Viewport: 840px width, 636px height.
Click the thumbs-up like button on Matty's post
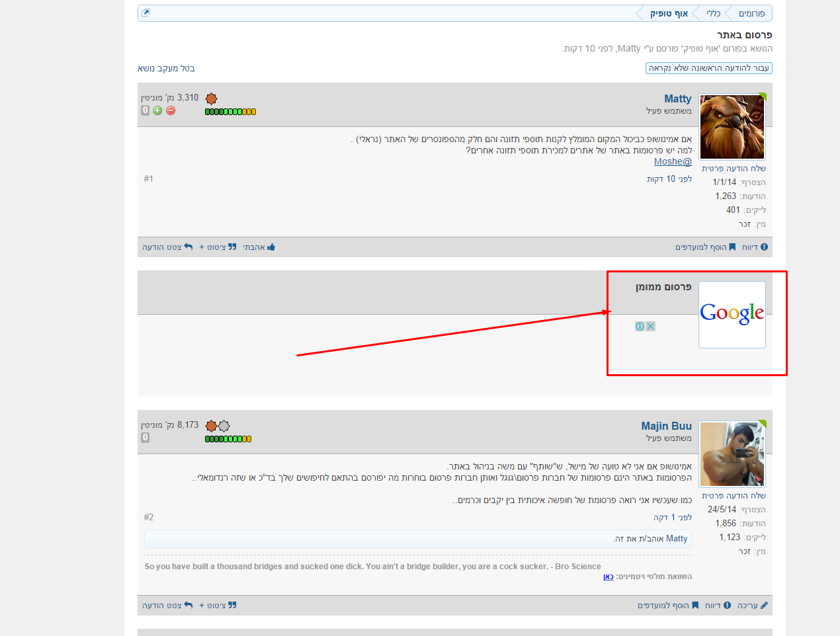259,247
